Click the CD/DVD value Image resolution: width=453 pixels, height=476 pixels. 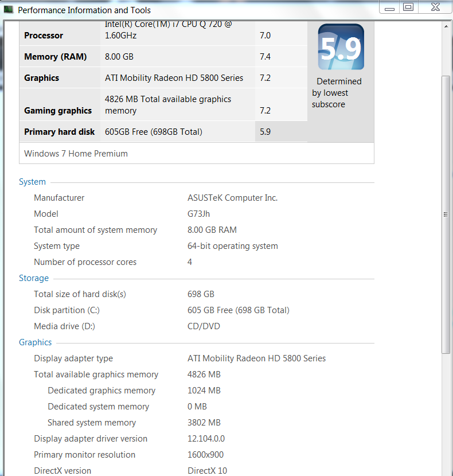point(204,326)
